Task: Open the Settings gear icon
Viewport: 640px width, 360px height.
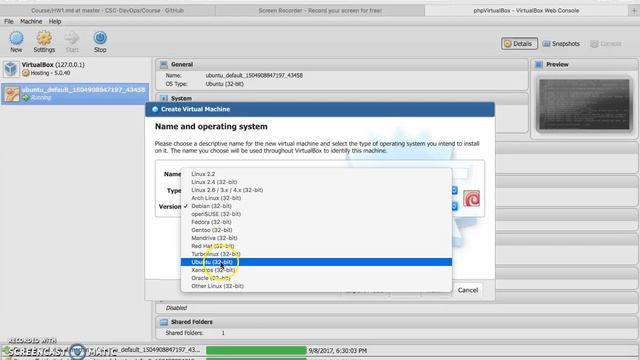Action: pyautogui.click(x=44, y=38)
